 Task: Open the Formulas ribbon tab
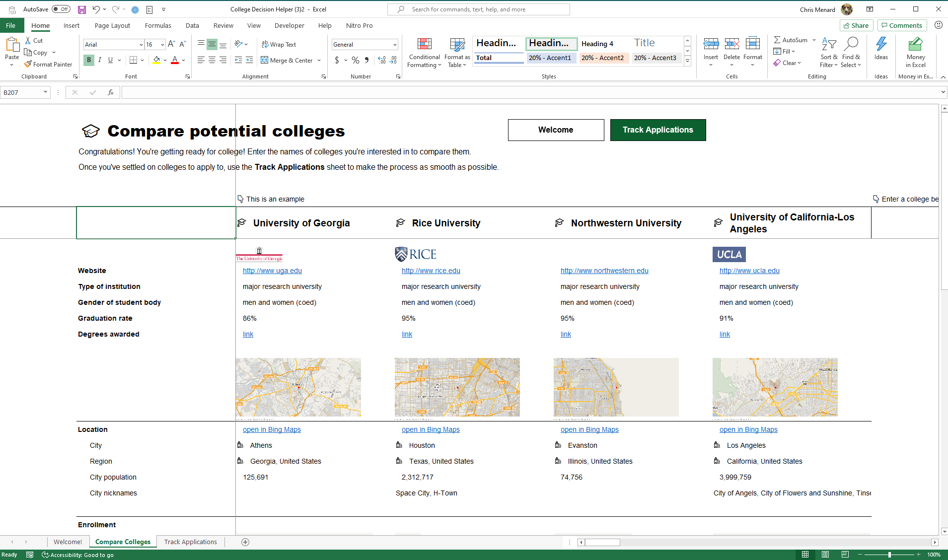pyautogui.click(x=158, y=26)
